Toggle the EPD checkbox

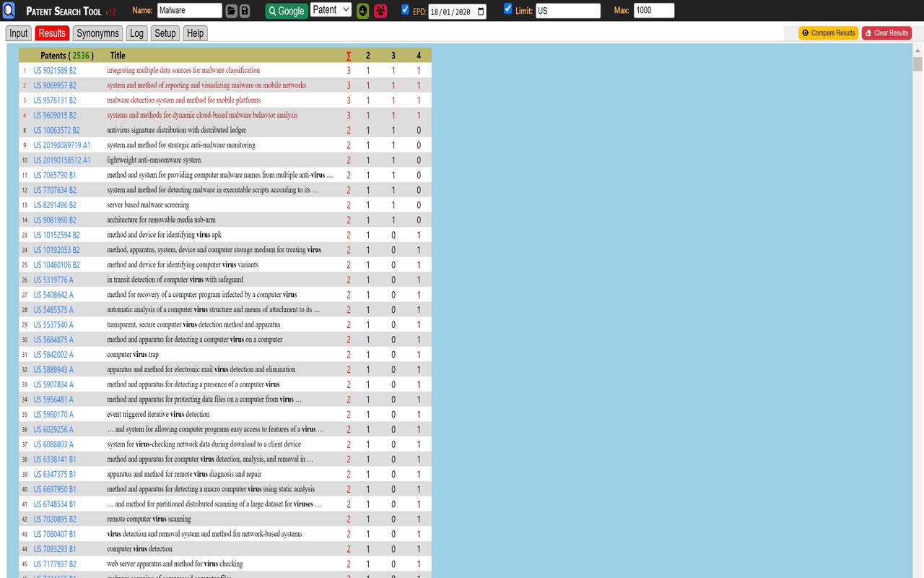(x=405, y=9)
